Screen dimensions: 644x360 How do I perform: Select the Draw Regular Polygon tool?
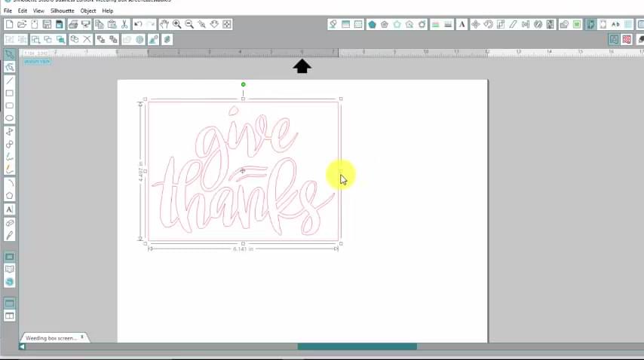10,196
